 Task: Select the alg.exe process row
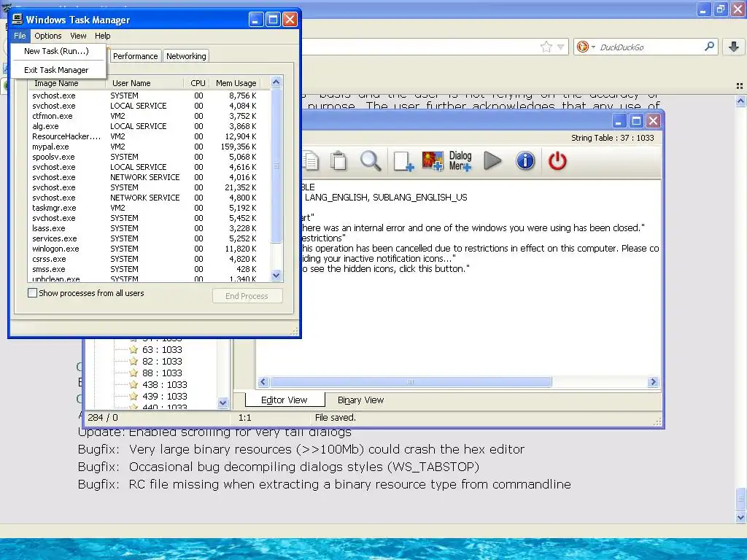(x=145, y=126)
